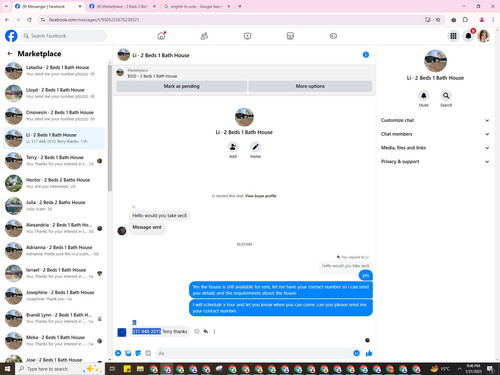Click the Windows taskbar search box

coord(59,369)
